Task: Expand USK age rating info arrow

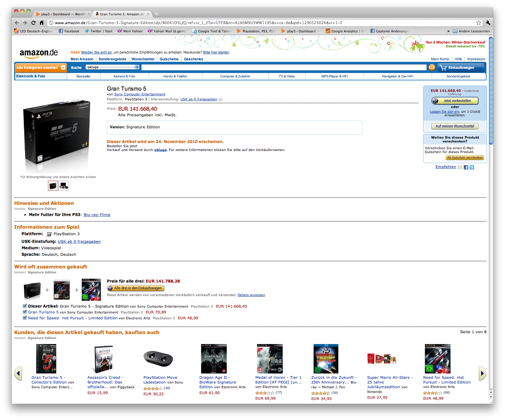Action: coord(221,99)
